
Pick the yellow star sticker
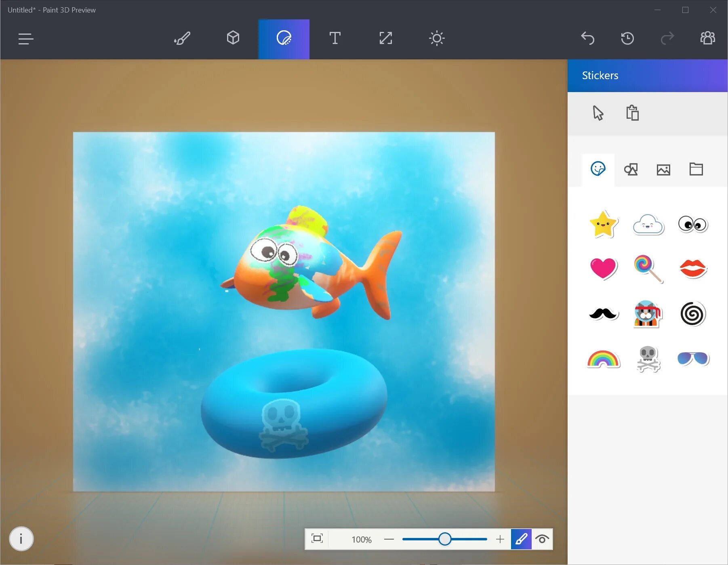[x=603, y=224]
